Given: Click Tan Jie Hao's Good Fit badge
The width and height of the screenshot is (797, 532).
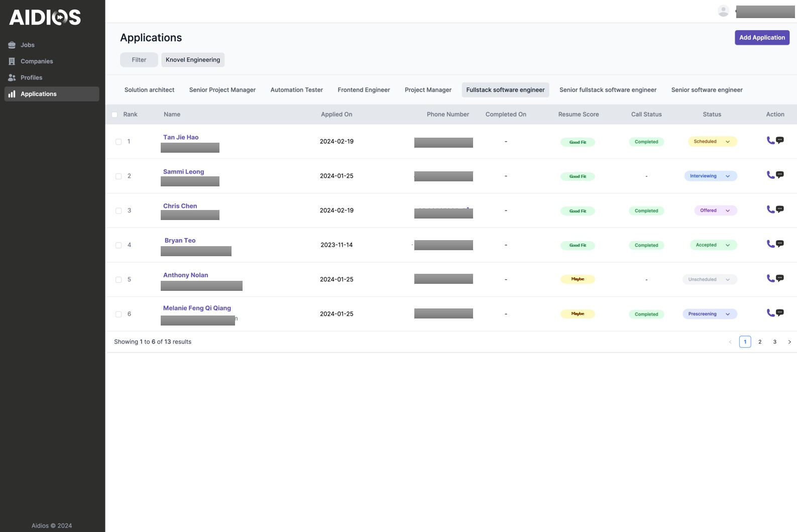Looking at the screenshot, I should [x=578, y=142].
